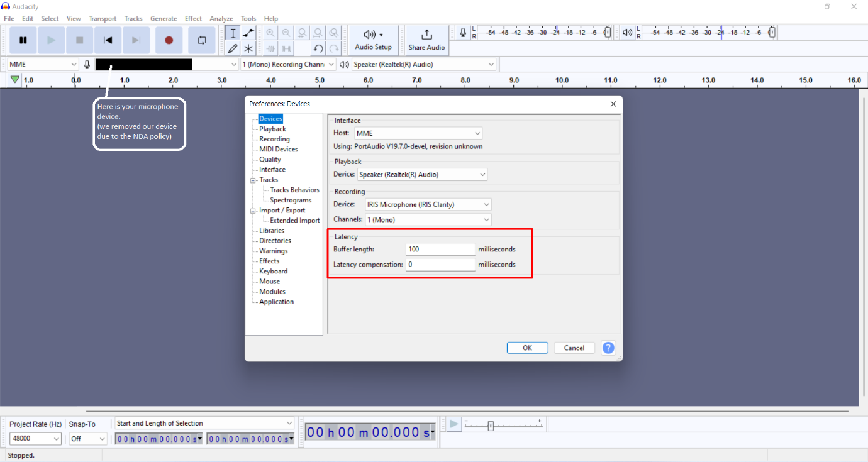This screenshot has height=462, width=868.
Task: Click the Pause transport button
Action: click(23, 40)
